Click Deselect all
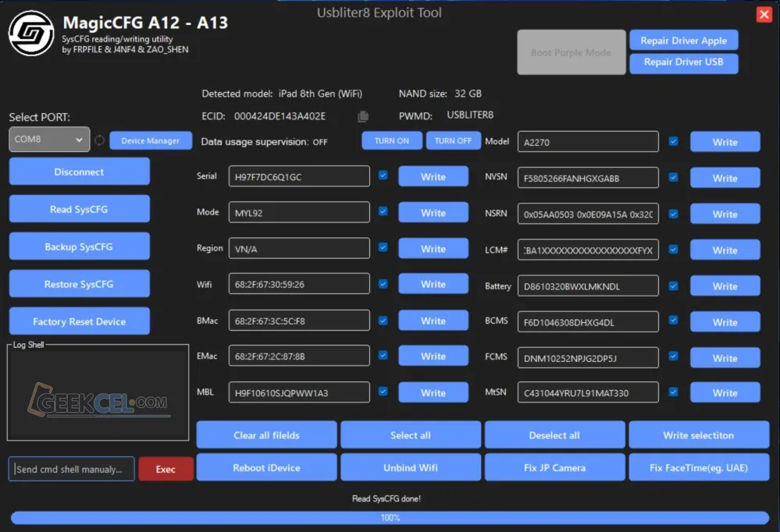 (554, 435)
